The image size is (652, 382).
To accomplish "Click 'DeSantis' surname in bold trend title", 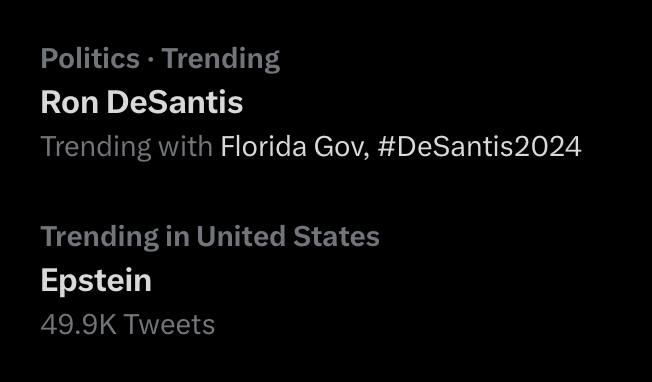I will point(175,102).
